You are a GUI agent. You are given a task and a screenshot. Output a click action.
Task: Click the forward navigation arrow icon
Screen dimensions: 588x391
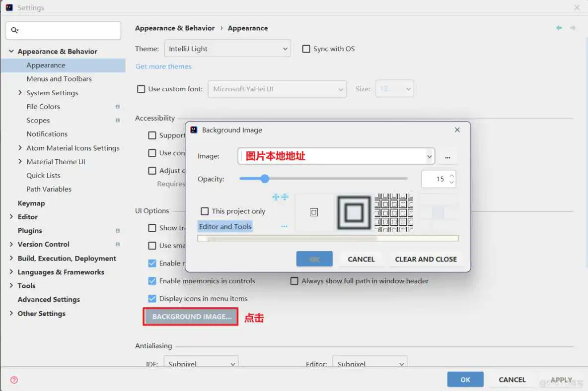point(574,28)
